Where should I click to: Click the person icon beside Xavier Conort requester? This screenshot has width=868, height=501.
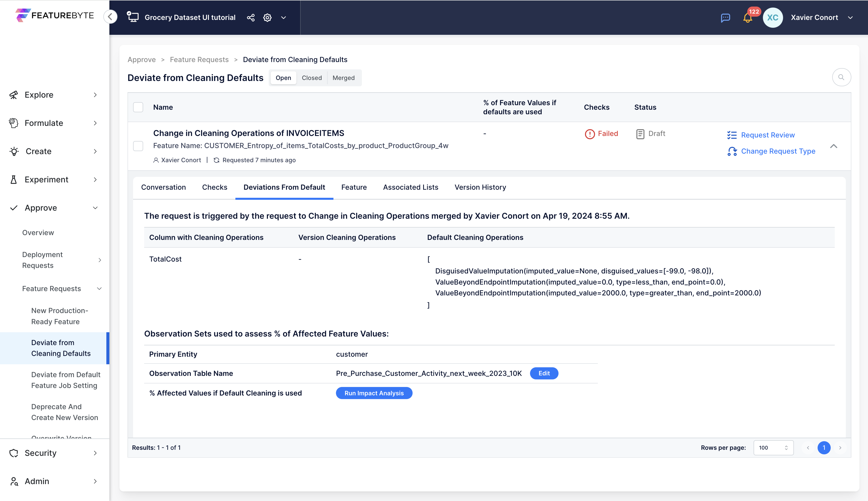[x=156, y=160]
